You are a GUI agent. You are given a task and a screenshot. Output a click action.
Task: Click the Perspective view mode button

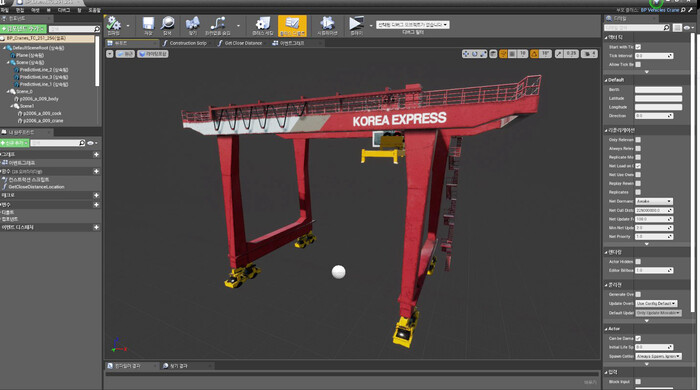[x=125, y=54]
